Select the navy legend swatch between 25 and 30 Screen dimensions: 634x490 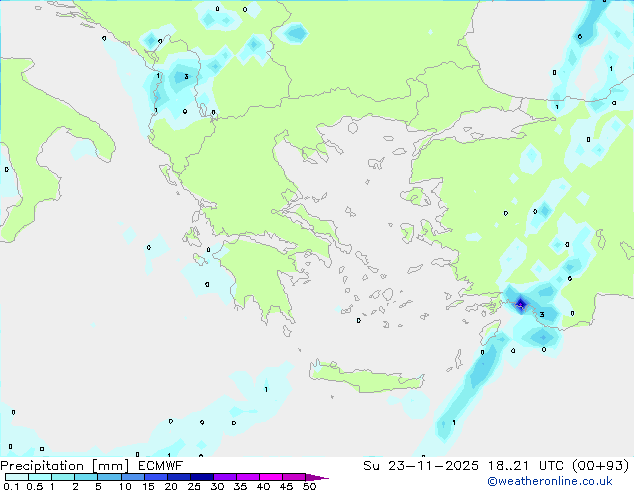tap(205, 478)
